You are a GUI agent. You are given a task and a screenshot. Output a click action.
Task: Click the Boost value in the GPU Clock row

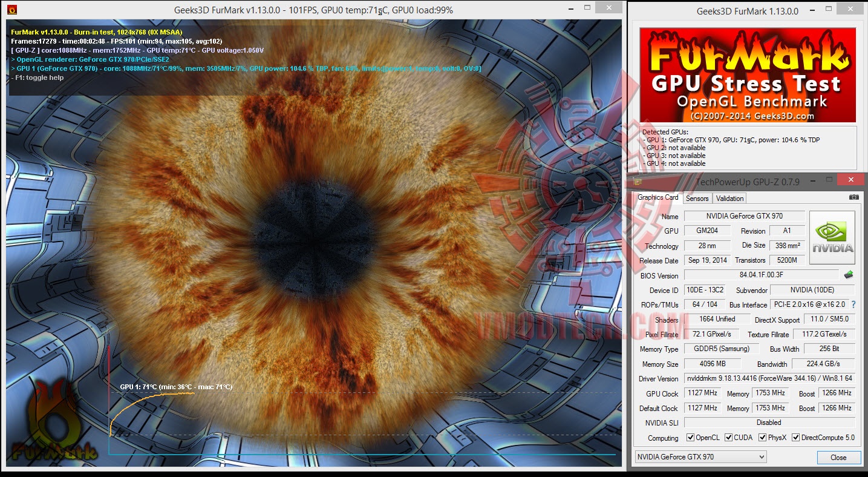[x=837, y=393]
